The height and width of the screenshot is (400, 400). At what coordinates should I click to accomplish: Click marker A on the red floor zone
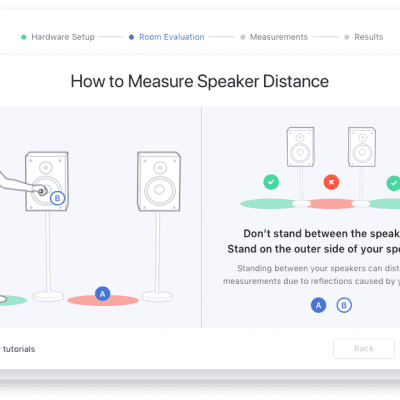coord(102,294)
